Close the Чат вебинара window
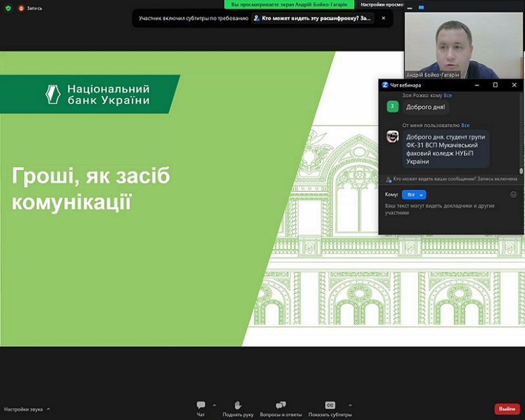This screenshot has height=420, width=525. click(514, 85)
